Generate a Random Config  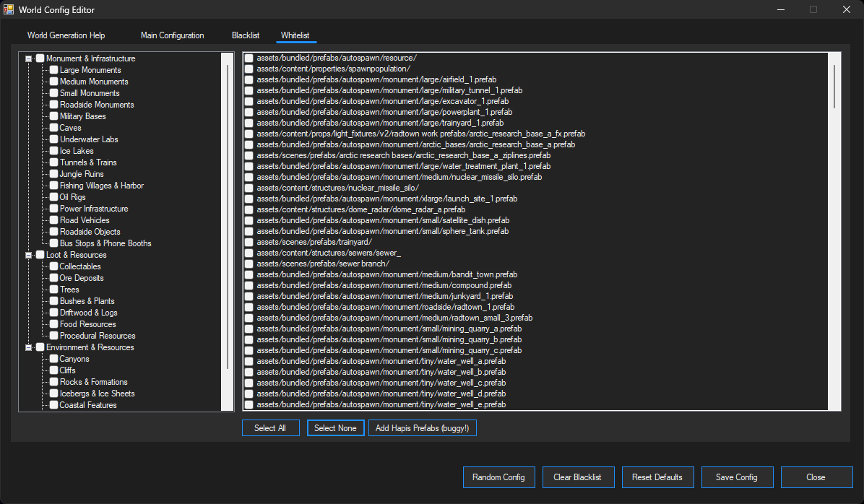499,477
